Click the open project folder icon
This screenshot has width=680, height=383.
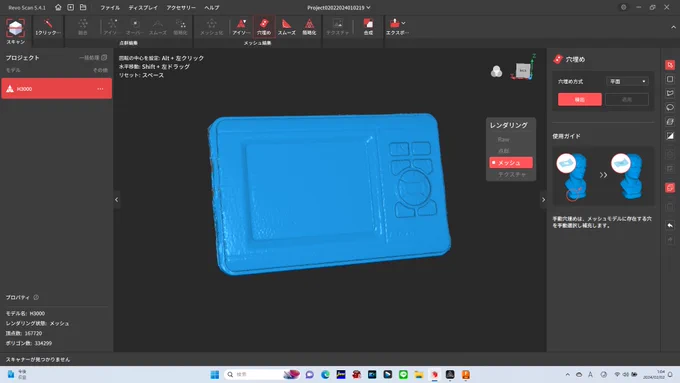pyautogui.click(x=83, y=7)
